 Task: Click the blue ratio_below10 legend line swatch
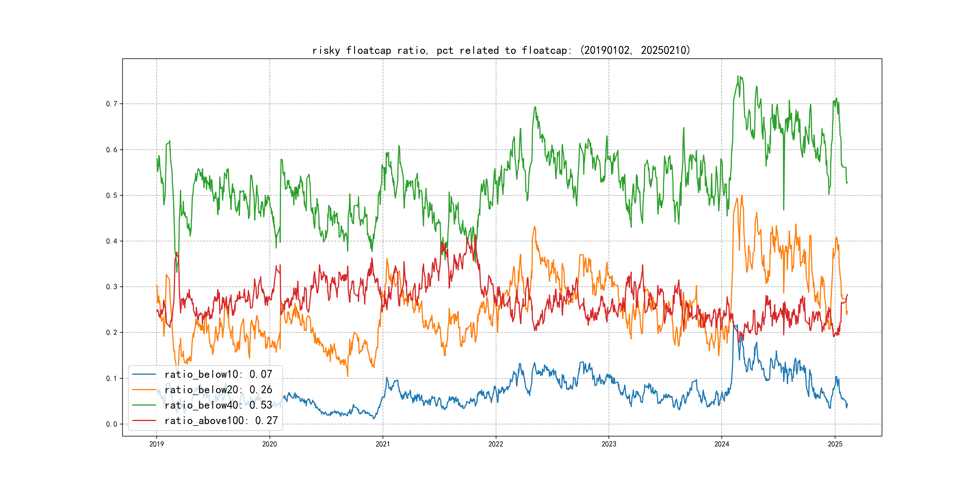pos(144,374)
